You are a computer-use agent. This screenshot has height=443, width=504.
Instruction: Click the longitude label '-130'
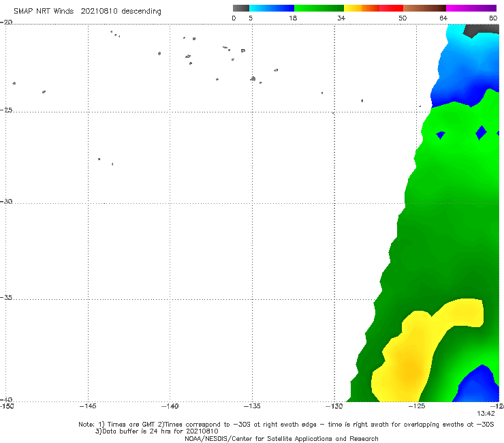click(x=334, y=406)
